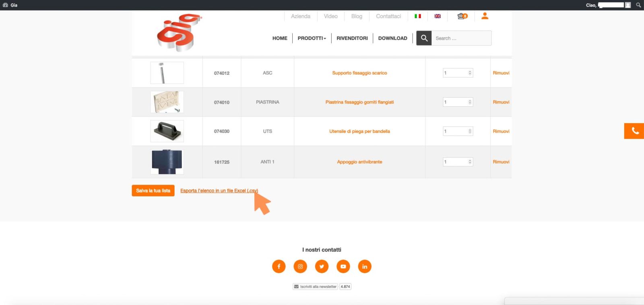The height and width of the screenshot is (305, 644).
Task: Click the Salva la tua lista button
Action: (x=153, y=191)
